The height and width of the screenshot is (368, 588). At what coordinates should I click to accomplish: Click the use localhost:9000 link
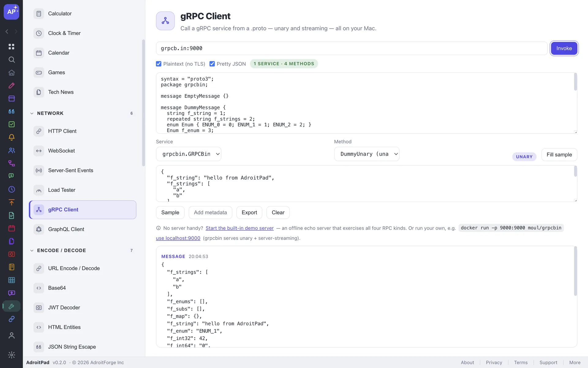[x=178, y=238]
